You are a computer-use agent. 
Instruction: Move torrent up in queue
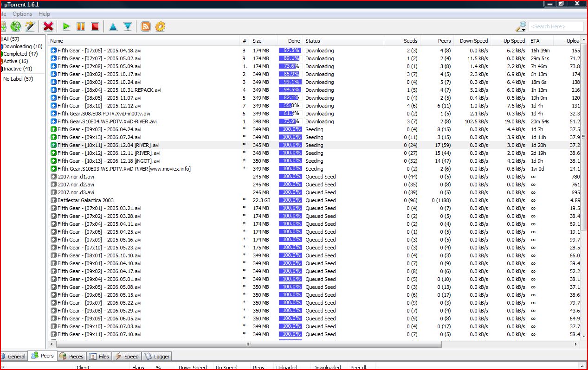coord(113,26)
